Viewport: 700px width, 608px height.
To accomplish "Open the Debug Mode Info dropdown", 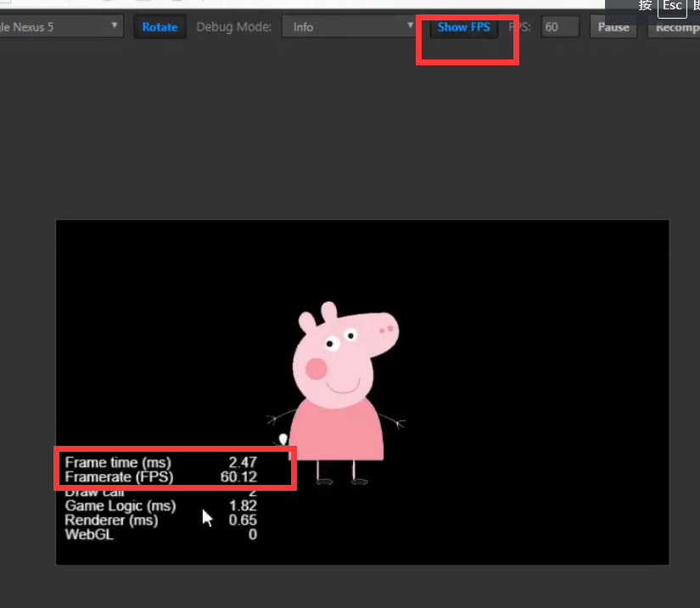I will tap(350, 27).
